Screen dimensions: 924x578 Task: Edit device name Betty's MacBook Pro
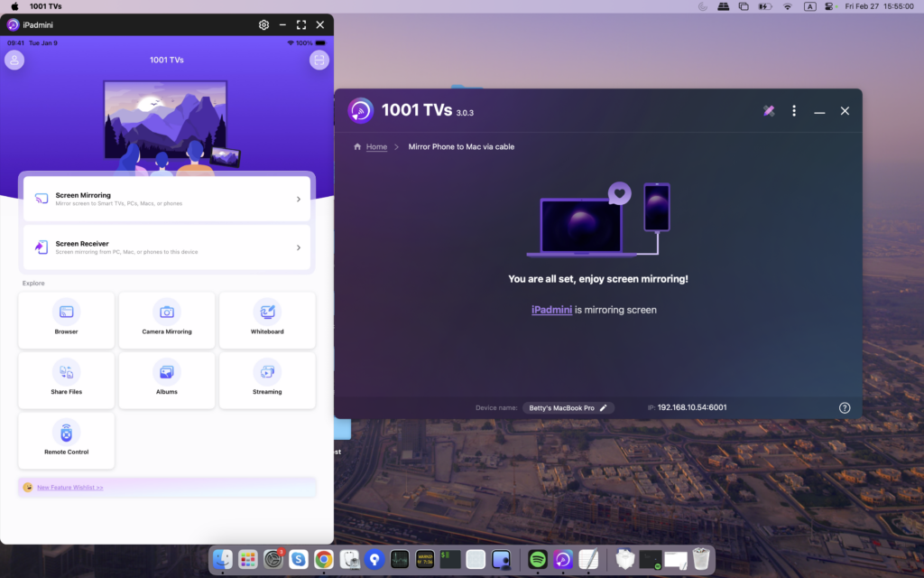point(604,408)
